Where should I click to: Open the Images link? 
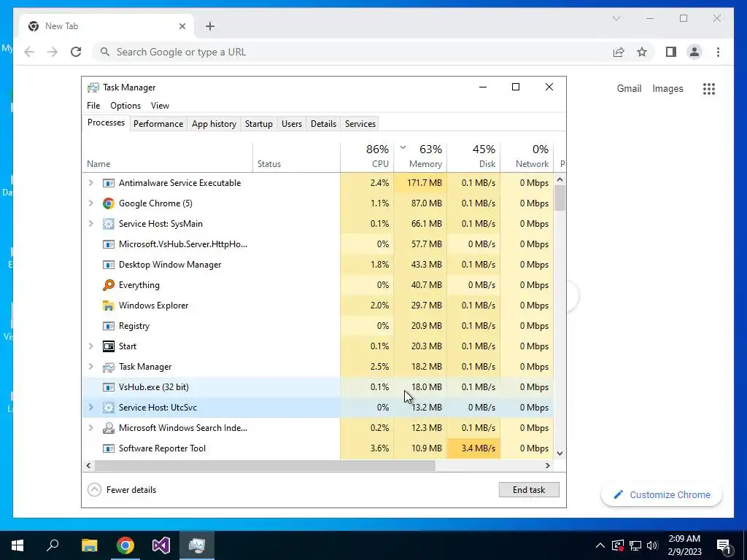(x=667, y=88)
